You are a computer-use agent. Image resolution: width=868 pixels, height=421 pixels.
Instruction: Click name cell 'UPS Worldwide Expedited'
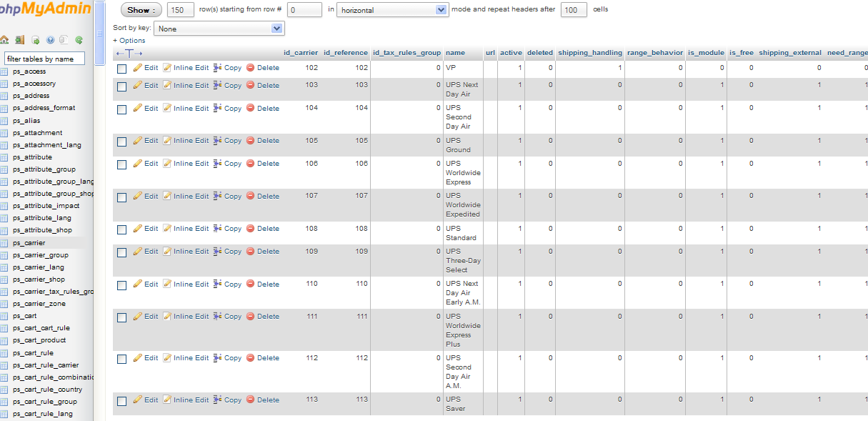tap(464, 204)
